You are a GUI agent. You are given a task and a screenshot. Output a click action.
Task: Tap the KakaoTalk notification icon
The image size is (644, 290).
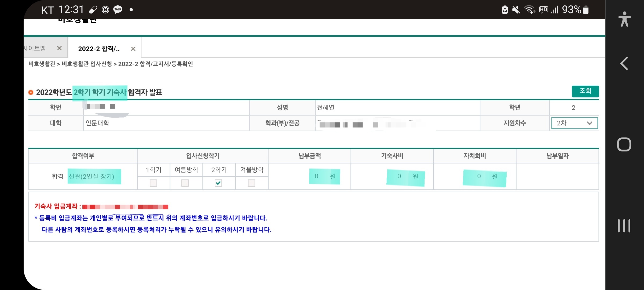pyautogui.click(x=118, y=10)
